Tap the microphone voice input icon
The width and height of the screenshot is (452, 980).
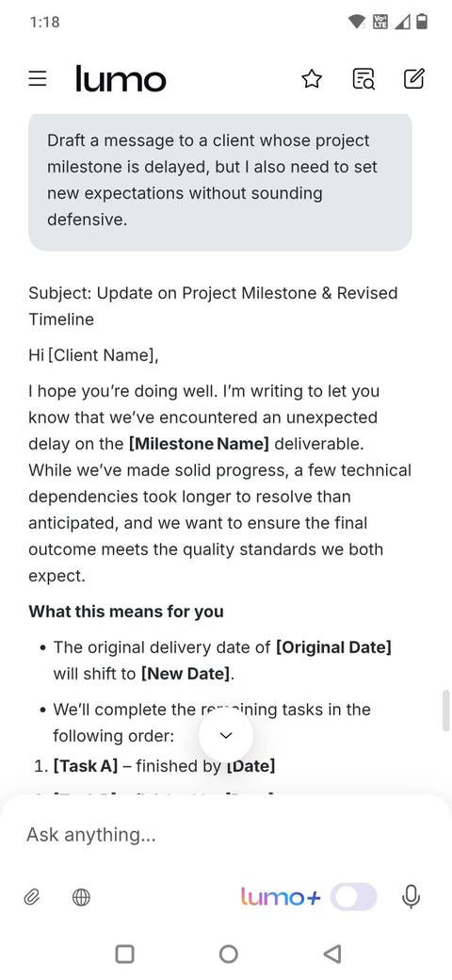click(411, 897)
